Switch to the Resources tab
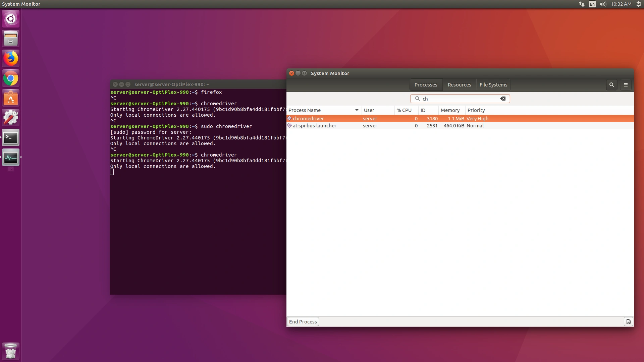The height and width of the screenshot is (362, 644). (459, 85)
